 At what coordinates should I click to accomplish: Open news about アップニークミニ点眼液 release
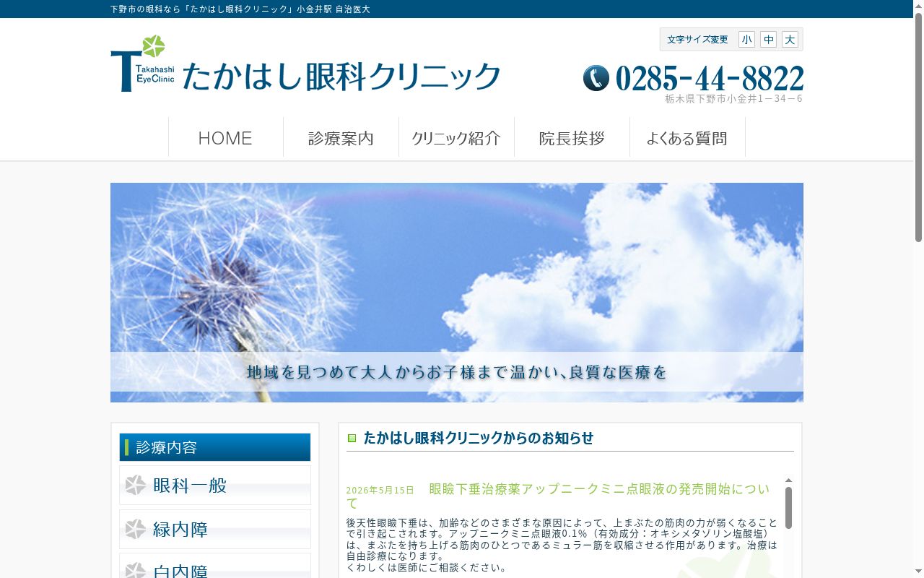tap(558, 496)
